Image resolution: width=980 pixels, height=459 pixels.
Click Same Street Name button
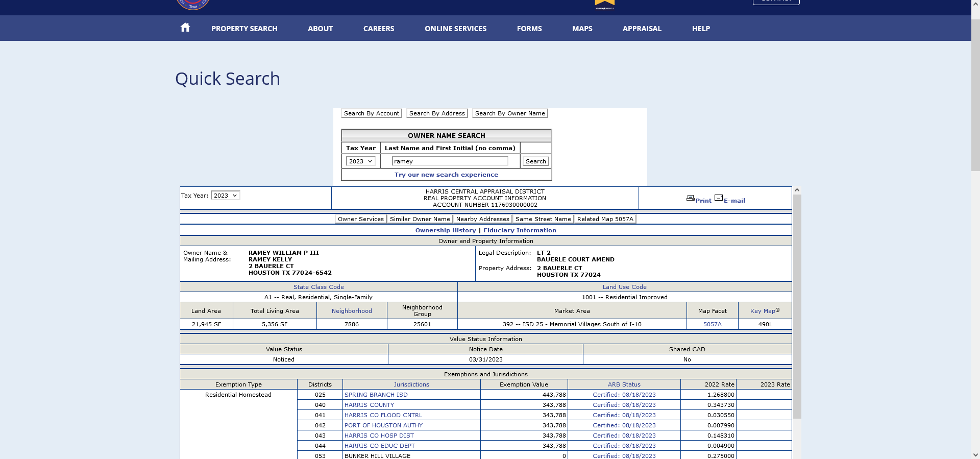pos(543,219)
